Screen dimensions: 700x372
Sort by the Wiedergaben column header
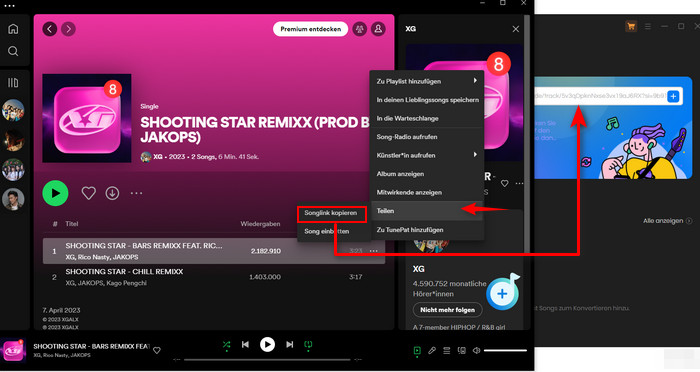(x=260, y=224)
